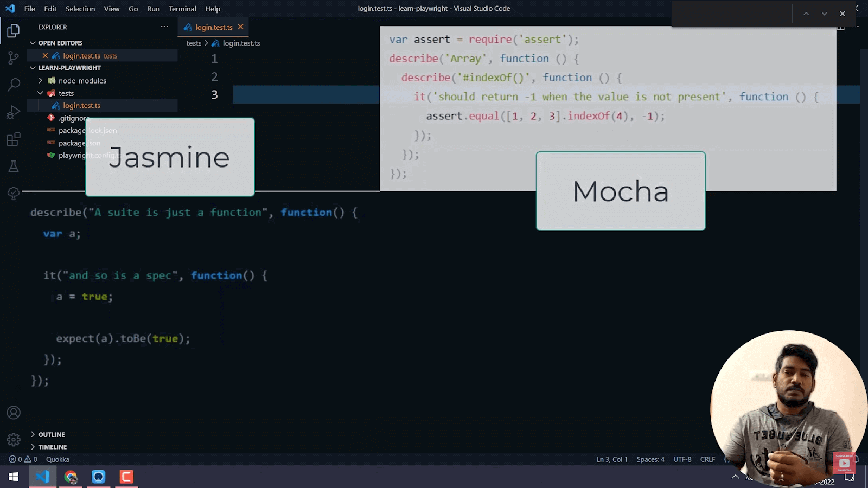This screenshot has width=868, height=488.
Task: Open the Manage gear icon
Action: click(14, 439)
